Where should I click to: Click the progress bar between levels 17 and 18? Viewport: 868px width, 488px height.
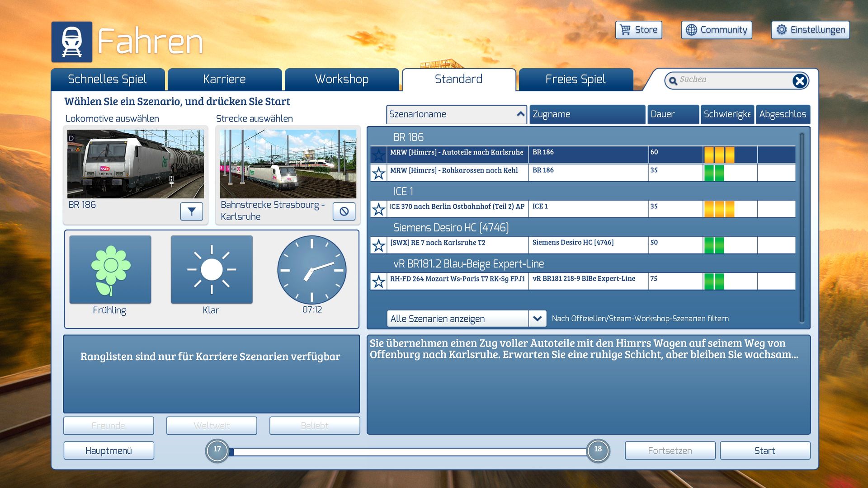coord(407,451)
